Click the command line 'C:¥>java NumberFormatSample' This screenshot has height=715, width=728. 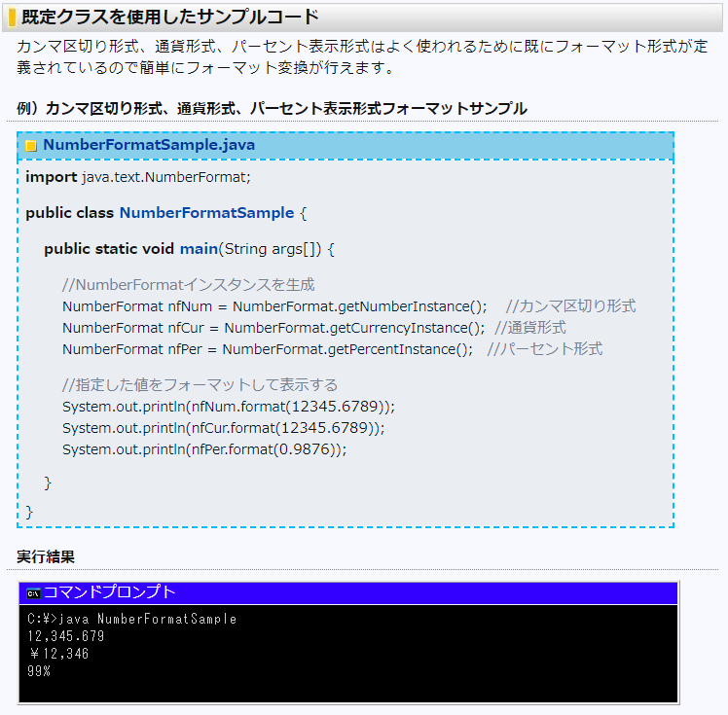pos(131,619)
